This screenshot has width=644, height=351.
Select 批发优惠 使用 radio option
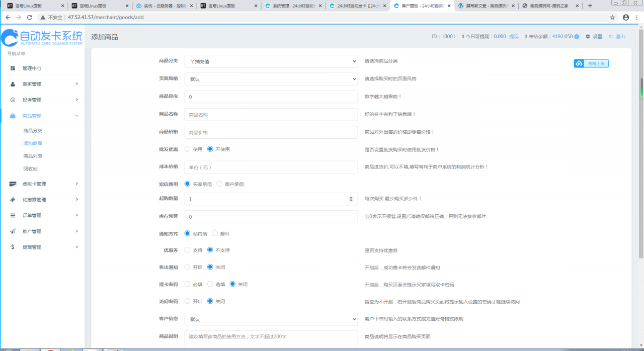click(188, 149)
